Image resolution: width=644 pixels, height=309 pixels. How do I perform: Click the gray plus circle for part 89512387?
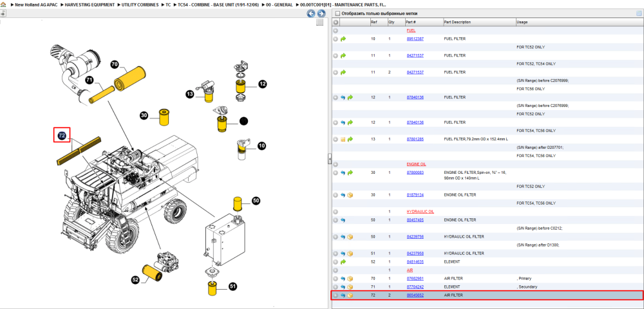(336, 39)
